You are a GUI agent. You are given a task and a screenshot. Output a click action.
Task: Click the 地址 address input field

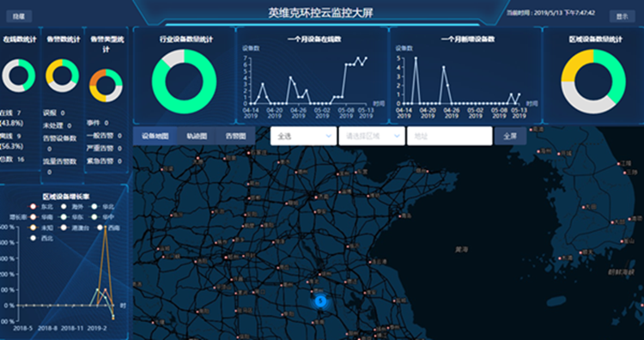(450, 136)
